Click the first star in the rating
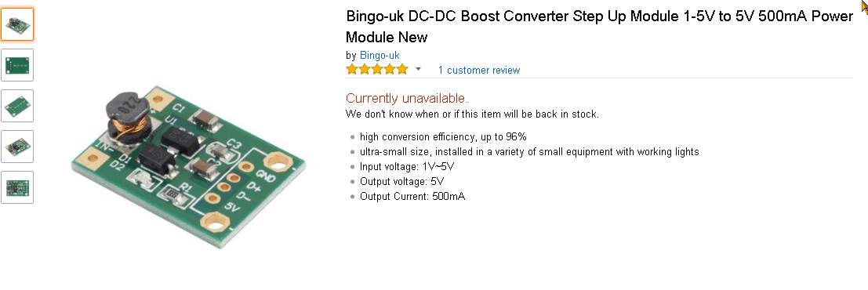 (352, 70)
